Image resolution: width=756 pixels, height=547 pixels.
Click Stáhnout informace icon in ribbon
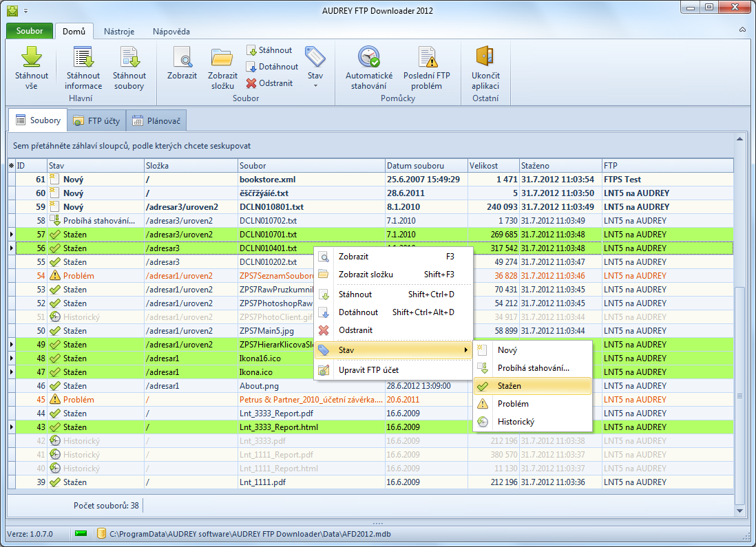[83, 57]
